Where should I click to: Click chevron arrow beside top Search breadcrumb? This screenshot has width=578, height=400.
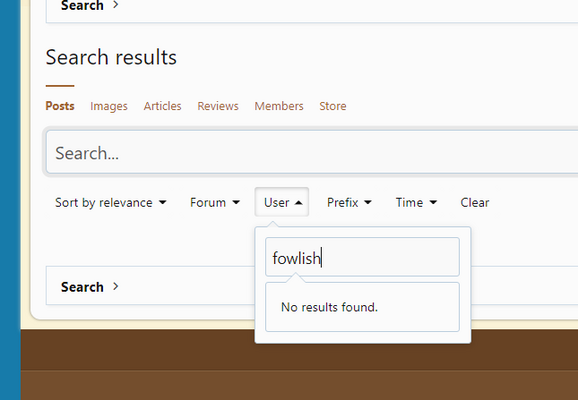point(116,4)
